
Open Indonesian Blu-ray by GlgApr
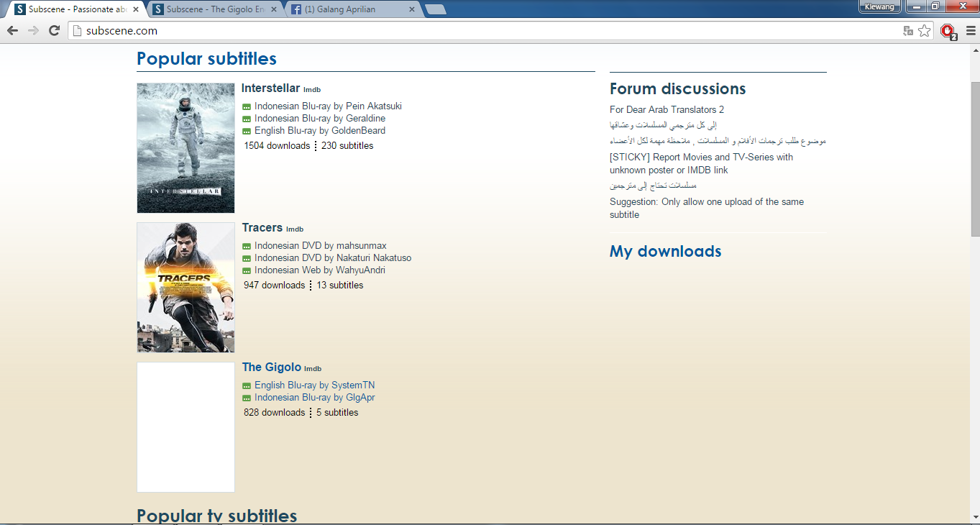click(314, 397)
